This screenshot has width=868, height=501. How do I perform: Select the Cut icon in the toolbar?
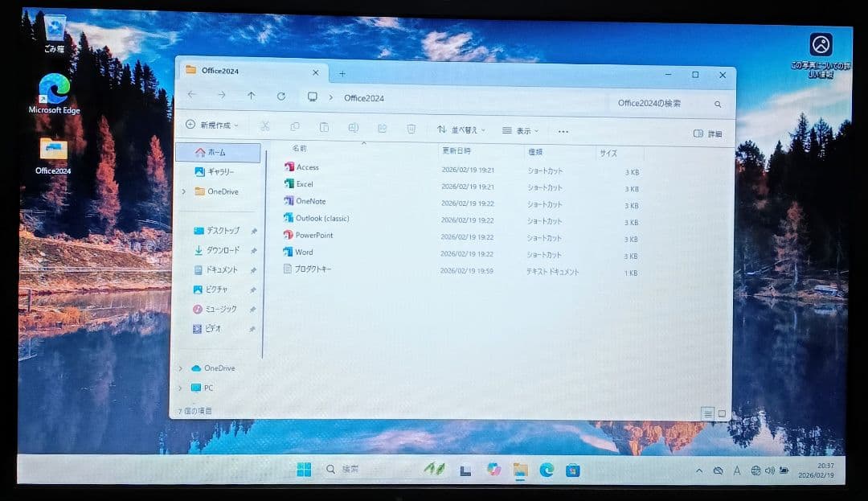point(265,128)
